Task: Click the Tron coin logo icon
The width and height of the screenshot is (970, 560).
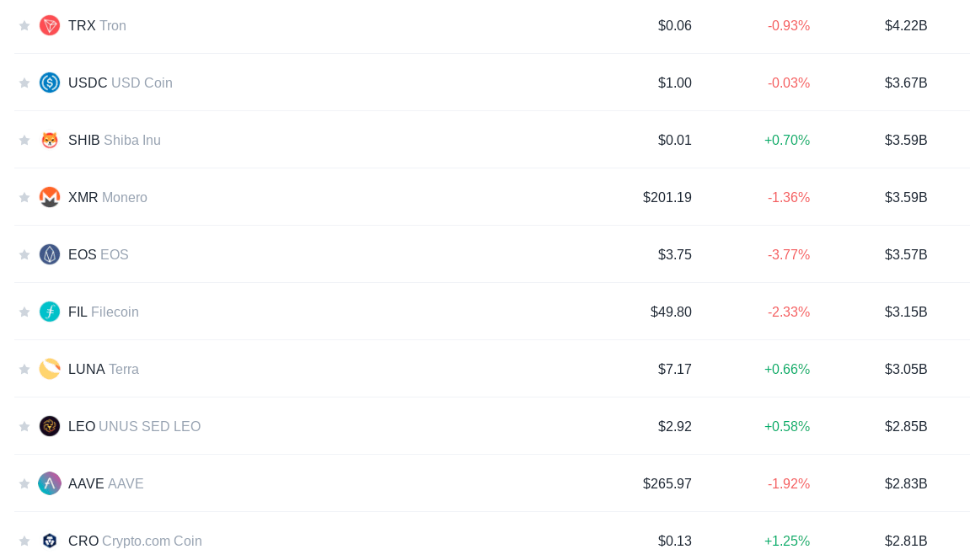Action: point(50,25)
